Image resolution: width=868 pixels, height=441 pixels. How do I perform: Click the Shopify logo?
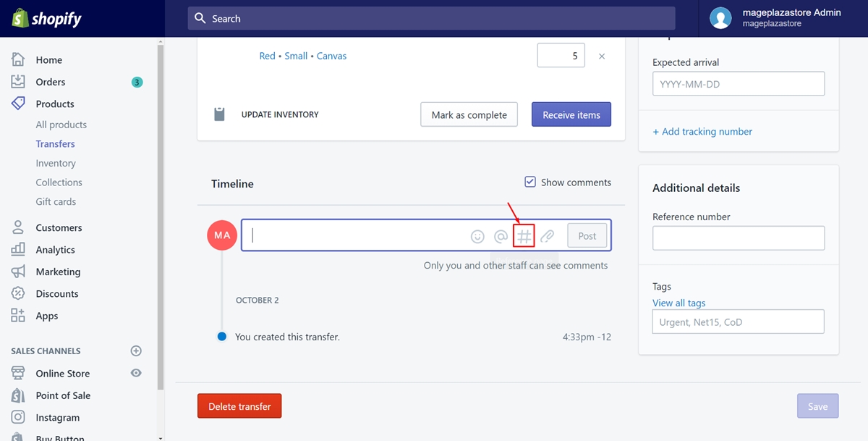[x=46, y=18]
